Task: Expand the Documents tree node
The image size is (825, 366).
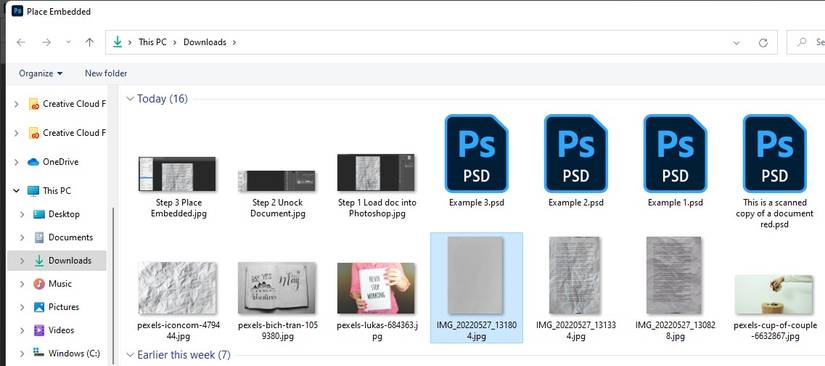Action: point(22,237)
